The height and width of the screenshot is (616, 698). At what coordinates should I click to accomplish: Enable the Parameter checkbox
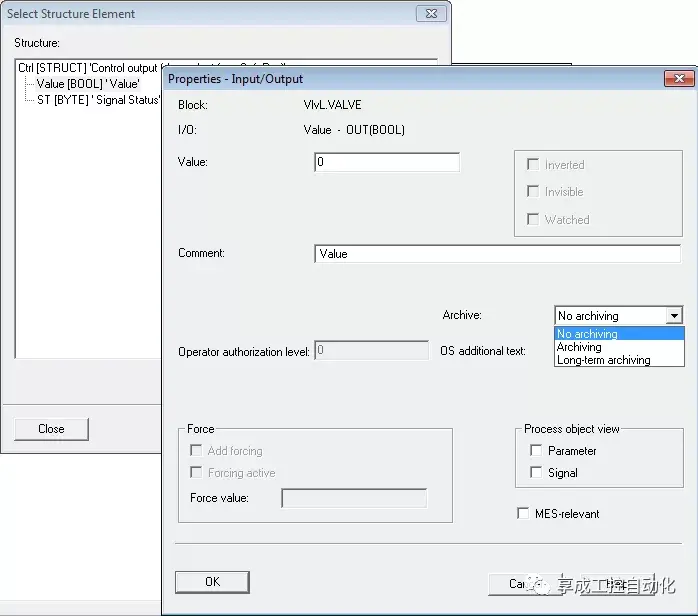tap(536, 450)
